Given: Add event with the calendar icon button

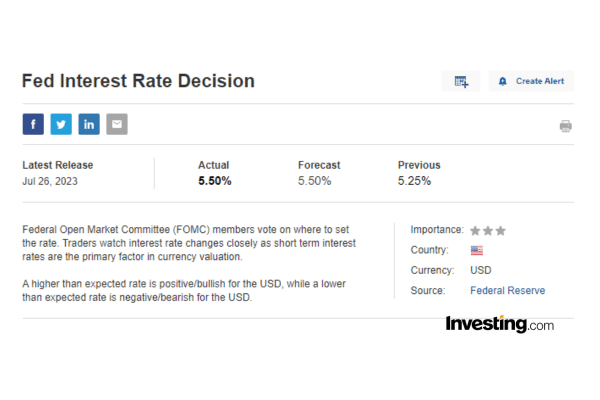Looking at the screenshot, I should pos(461,81).
